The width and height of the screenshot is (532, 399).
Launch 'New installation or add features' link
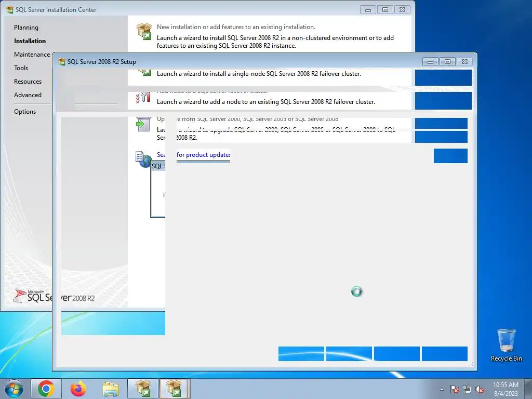tap(236, 27)
